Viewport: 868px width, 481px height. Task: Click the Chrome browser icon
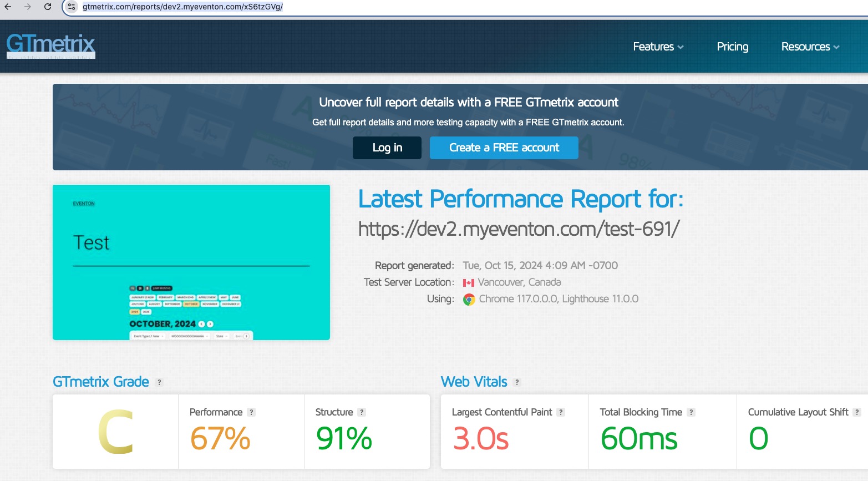pyautogui.click(x=469, y=300)
